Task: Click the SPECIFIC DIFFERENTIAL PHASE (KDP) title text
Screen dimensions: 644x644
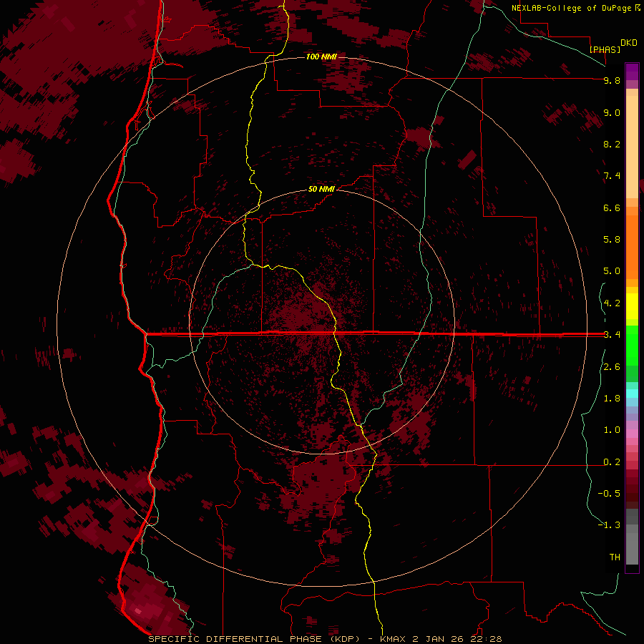Action: coord(254,639)
